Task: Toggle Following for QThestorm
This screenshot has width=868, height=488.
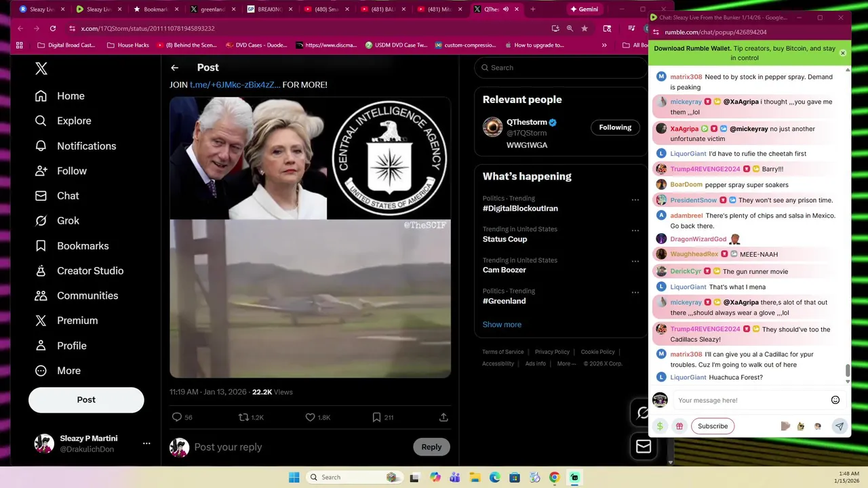Action: click(615, 127)
